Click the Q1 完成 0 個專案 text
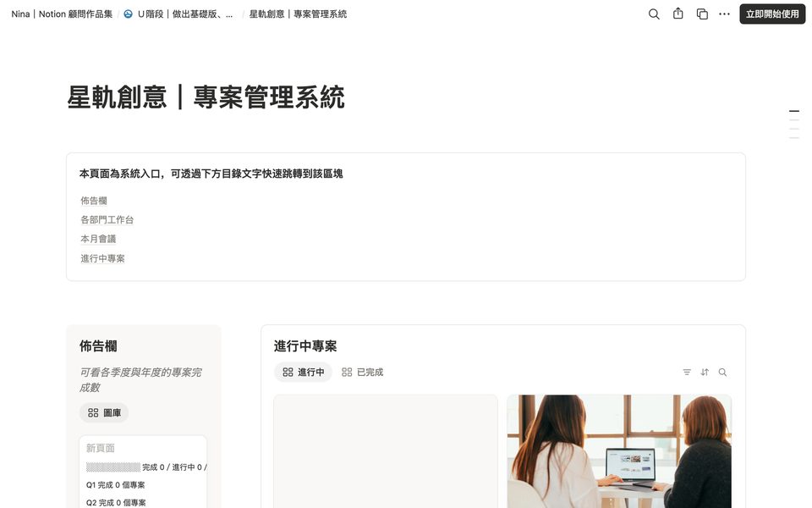The image size is (812, 508). coord(116,484)
